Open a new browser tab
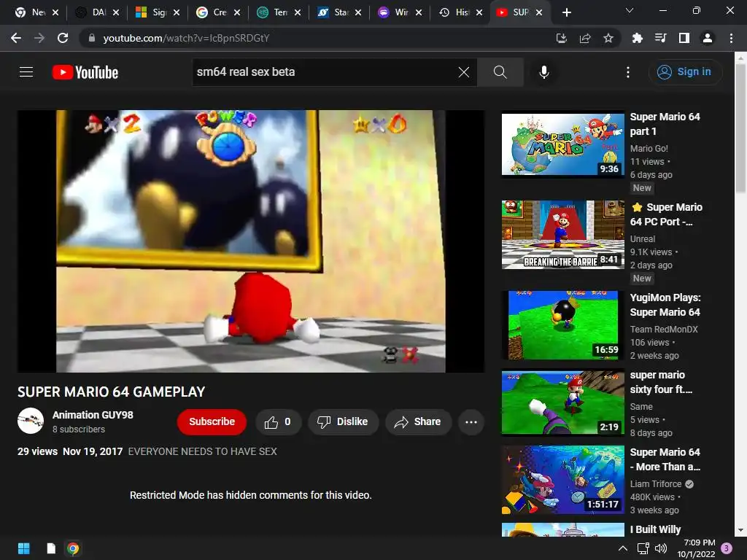Image resolution: width=747 pixels, height=560 pixels. (566, 12)
